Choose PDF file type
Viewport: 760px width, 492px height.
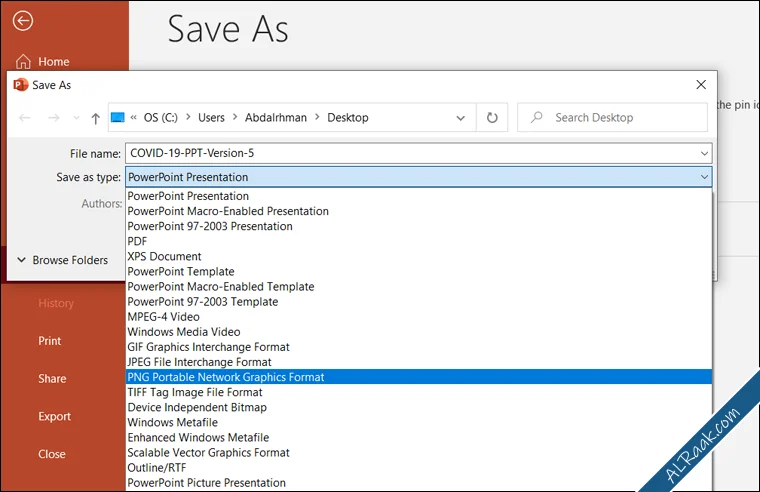pyautogui.click(x=419, y=241)
